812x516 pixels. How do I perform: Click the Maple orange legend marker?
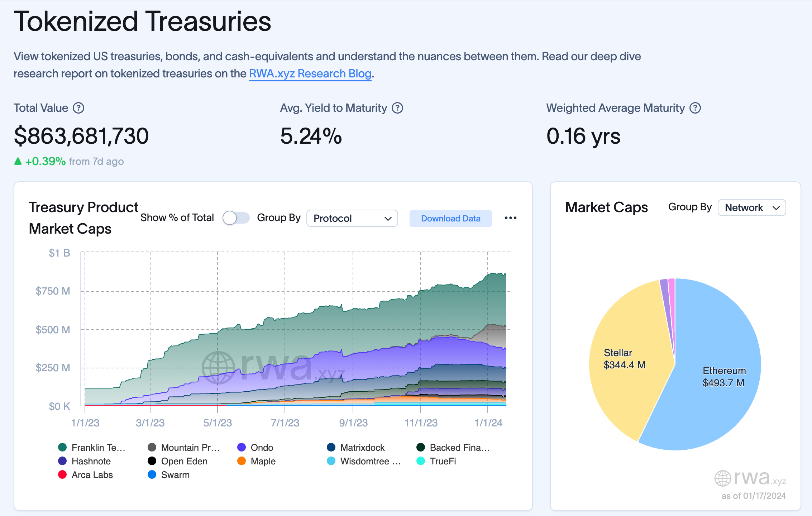tap(242, 461)
